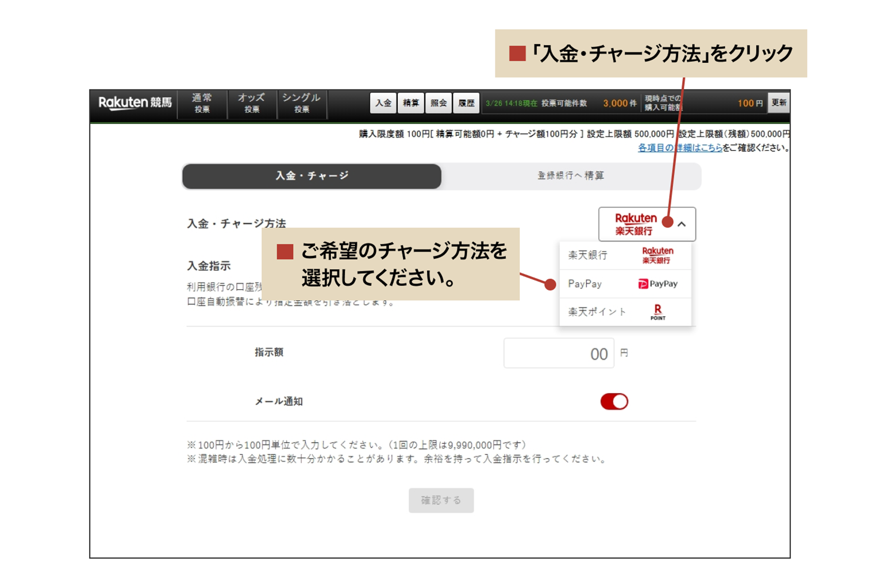Open the 通常投票 menu

tap(202, 103)
